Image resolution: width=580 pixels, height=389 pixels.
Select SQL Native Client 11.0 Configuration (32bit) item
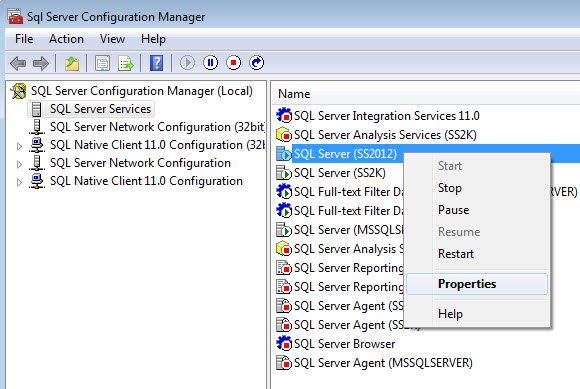[x=157, y=145]
